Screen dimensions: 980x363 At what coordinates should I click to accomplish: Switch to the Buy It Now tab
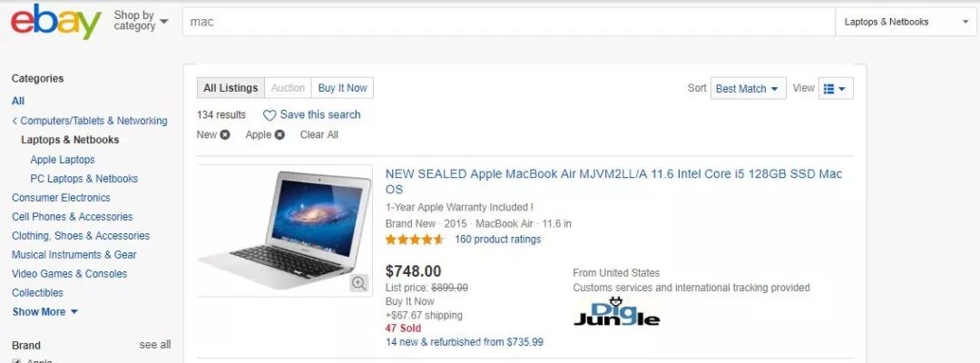[x=342, y=88]
